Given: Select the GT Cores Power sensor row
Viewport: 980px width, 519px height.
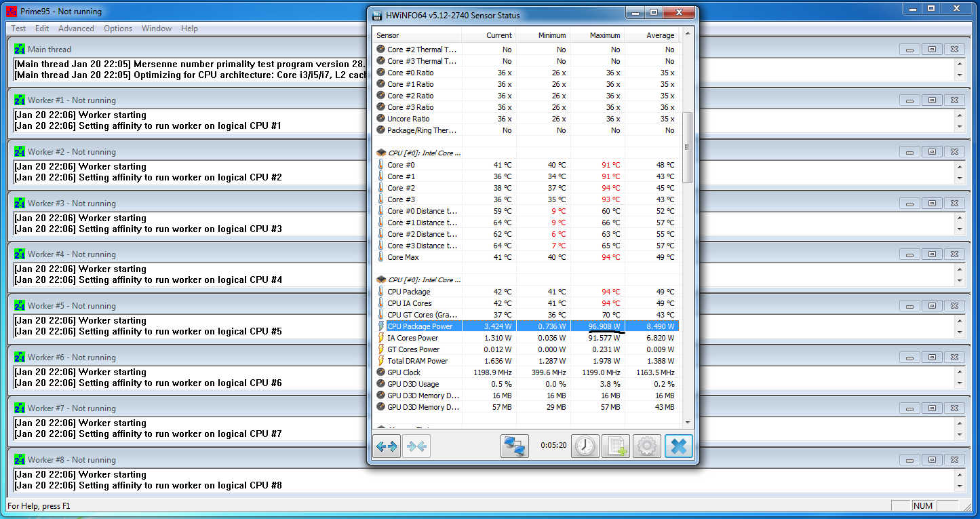Looking at the screenshot, I should [x=526, y=349].
